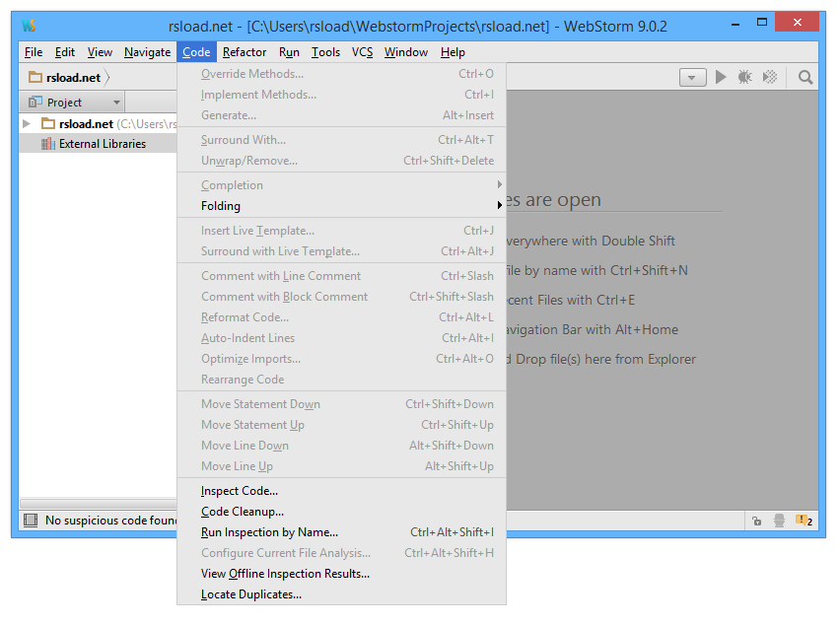Click Surround with Live Template... entry
Viewport: 840px width, 626px height.
(x=341, y=251)
